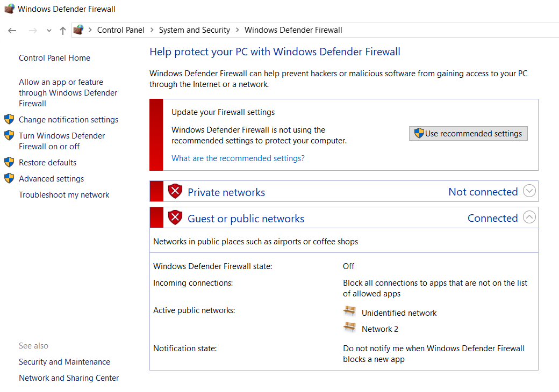
Task: Click Unidentified network text
Action: [x=399, y=313]
